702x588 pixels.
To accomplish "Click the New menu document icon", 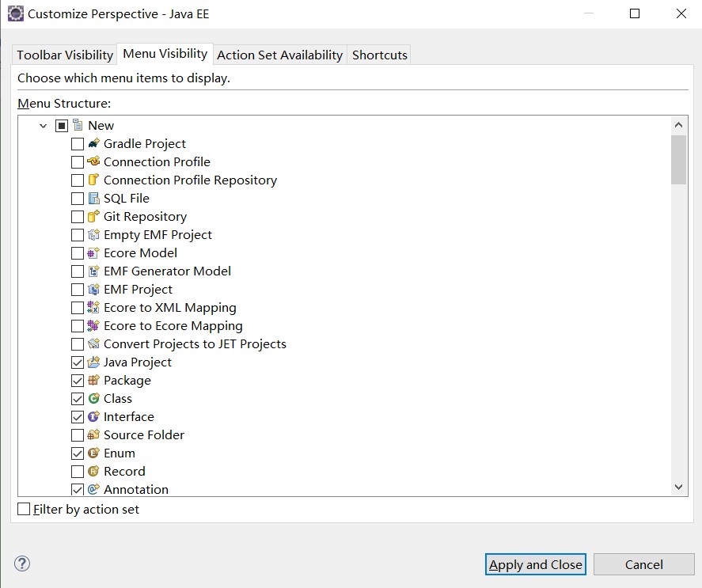I will point(78,125).
